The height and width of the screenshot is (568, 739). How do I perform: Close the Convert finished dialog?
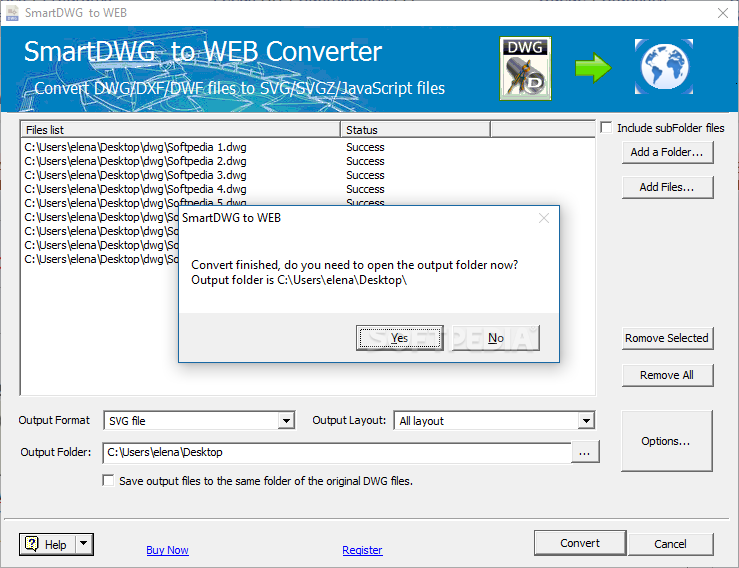(544, 218)
